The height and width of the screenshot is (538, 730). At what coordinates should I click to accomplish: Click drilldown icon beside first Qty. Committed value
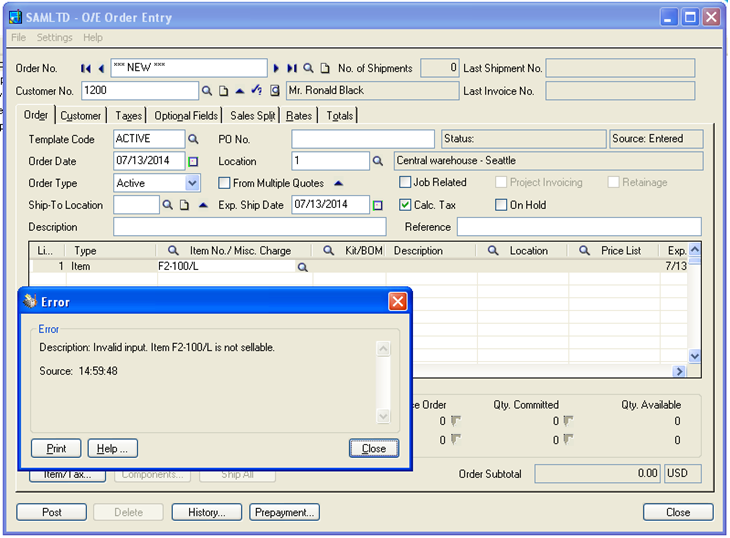(x=568, y=421)
